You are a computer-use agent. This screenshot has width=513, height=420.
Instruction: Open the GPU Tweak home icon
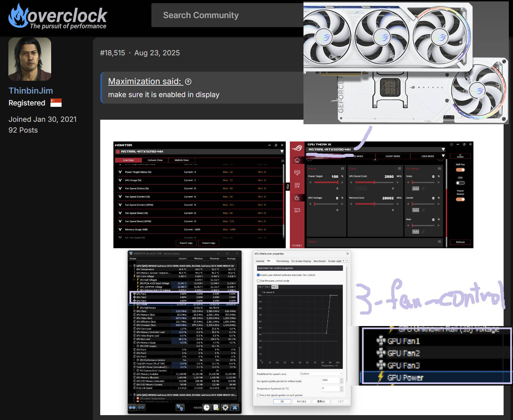click(x=297, y=160)
